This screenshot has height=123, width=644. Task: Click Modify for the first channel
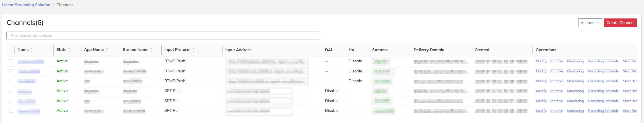tap(541, 61)
